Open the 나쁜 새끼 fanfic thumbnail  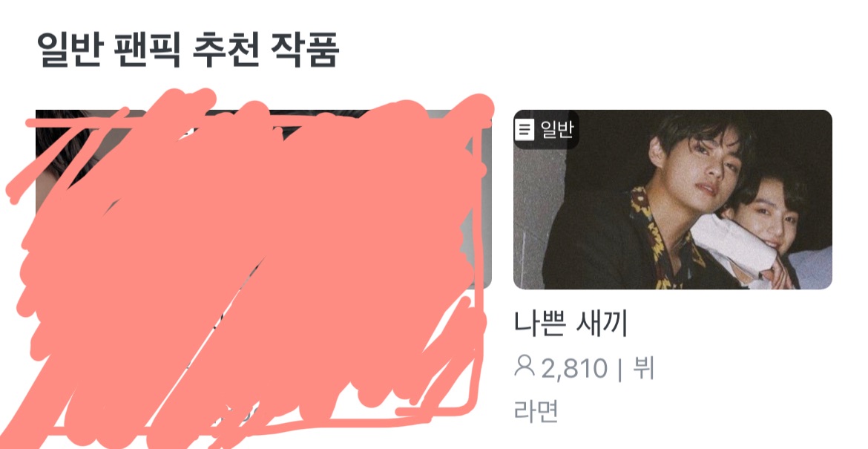[x=673, y=200]
